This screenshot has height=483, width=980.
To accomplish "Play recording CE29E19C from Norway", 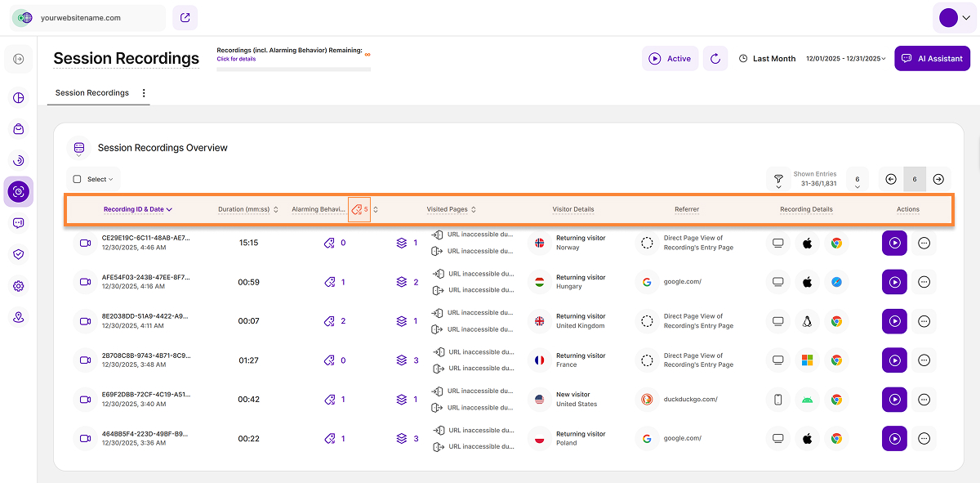I will pyautogui.click(x=894, y=243).
